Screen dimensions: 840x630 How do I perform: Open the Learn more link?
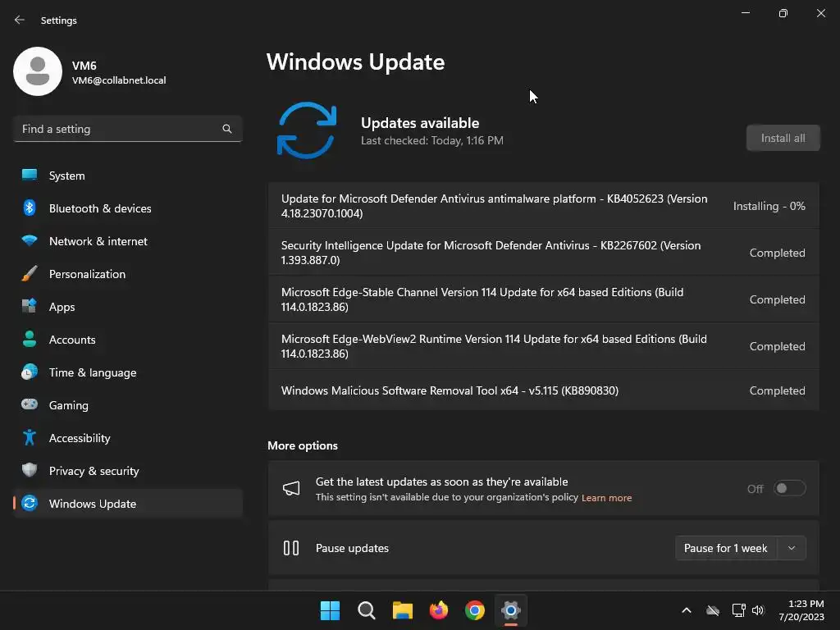(x=606, y=498)
